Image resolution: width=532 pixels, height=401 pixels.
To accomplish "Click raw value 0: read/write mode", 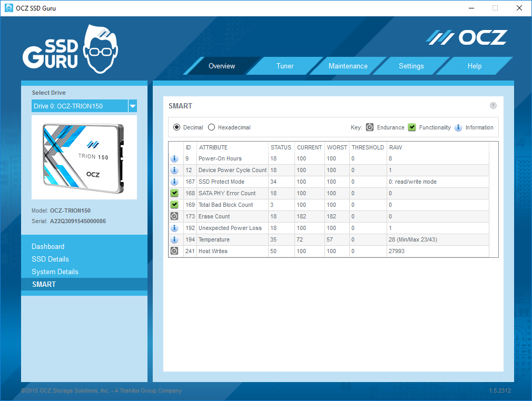I will pyautogui.click(x=412, y=182).
